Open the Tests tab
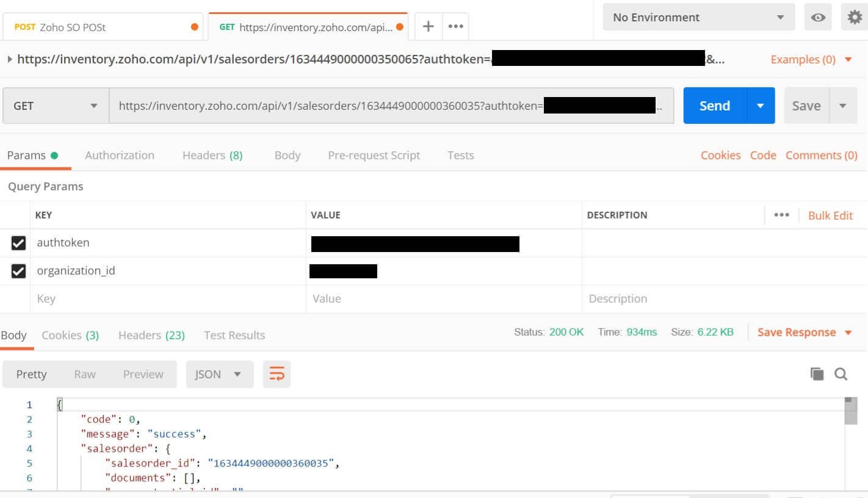Viewport: 868px width, 498px height. click(460, 155)
